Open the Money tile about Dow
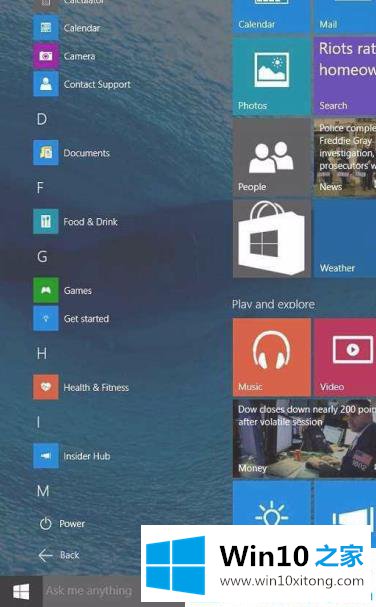The height and width of the screenshot is (607, 376). [x=304, y=438]
